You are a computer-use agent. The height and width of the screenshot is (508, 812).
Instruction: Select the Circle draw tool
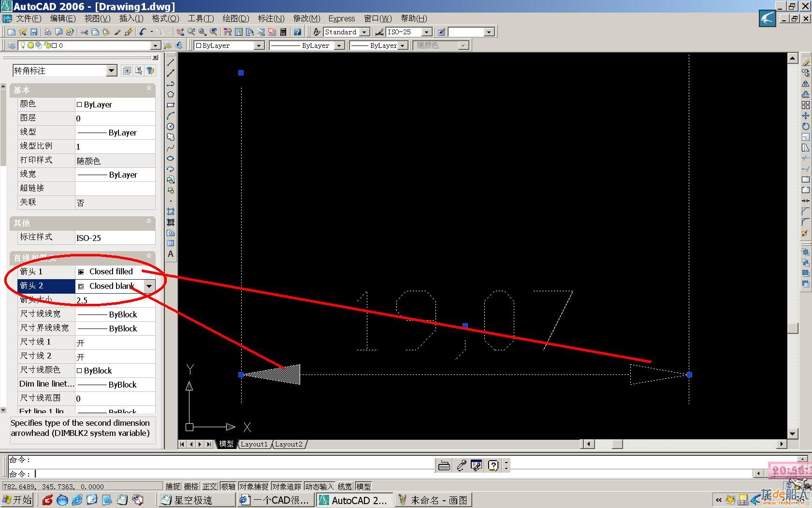click(x=171, y=126)
